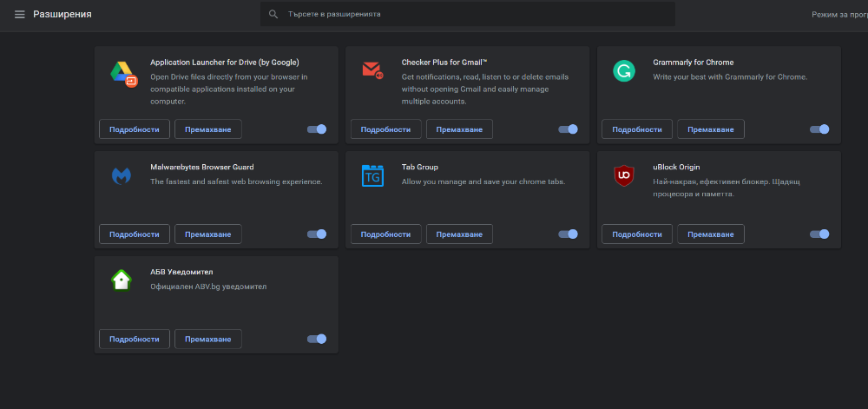Screen dimensions: 868x409
Task: View Подробности of Tab Group
Action: coord(386,234)
